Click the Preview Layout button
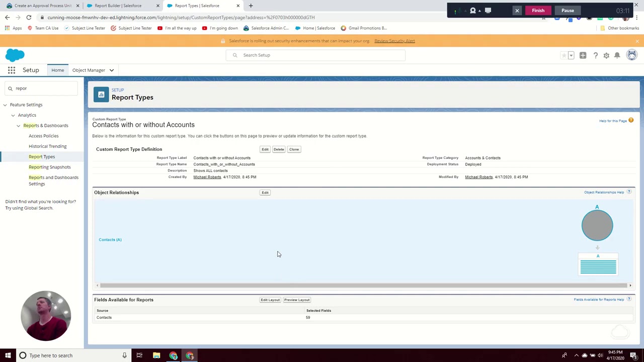This screenshot has width=644, height=362. point(297,300)
